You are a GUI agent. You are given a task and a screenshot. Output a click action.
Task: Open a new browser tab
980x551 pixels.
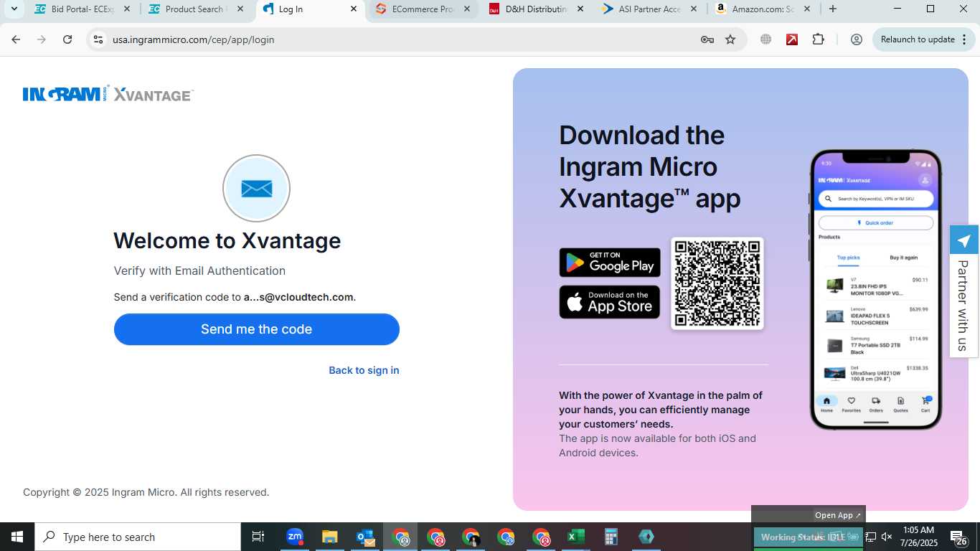832,9
